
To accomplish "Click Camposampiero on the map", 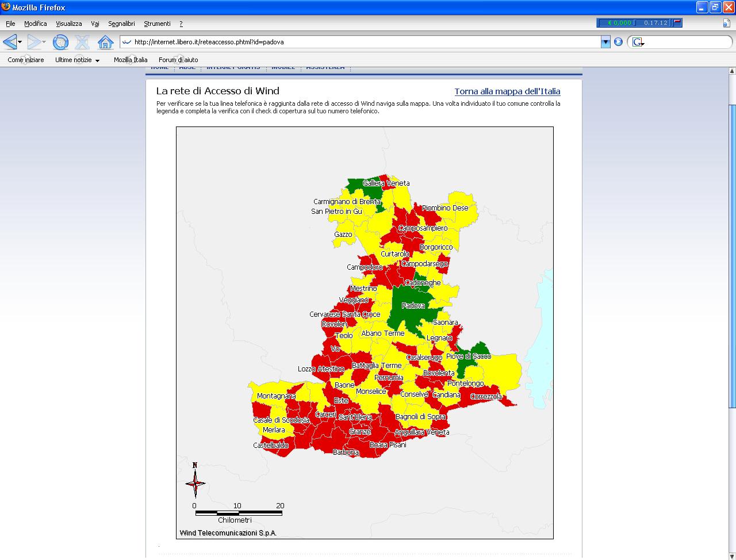I will point(423,228).
